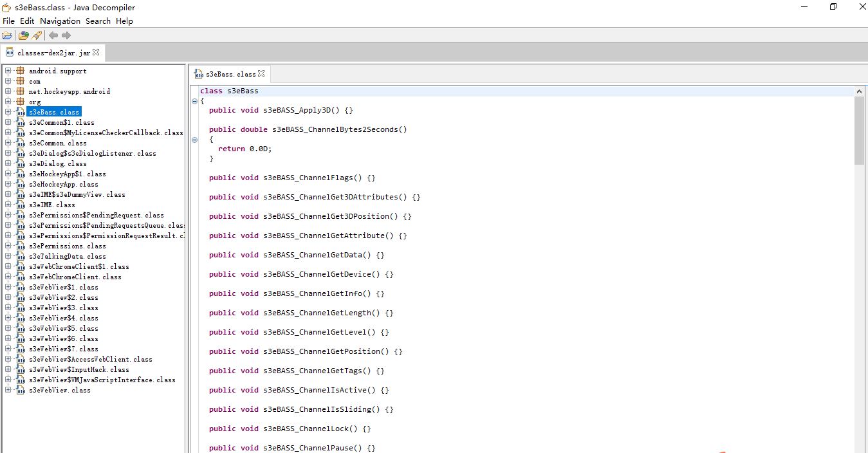Close the classes-dex2jar.jar tab
The height and width of the screenshot is (453, 868).
pos(96,52)
